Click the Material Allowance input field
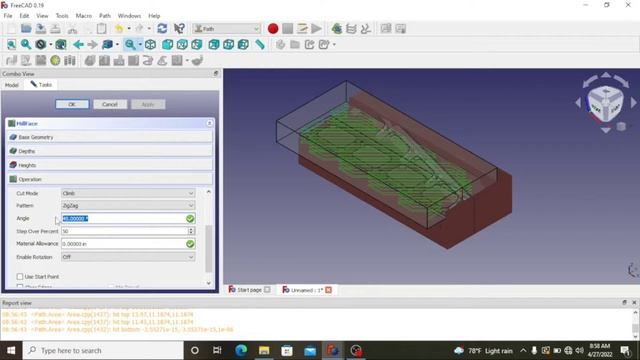Image resolution: width=640 pixels, height=360 pixels. [128, 244]
